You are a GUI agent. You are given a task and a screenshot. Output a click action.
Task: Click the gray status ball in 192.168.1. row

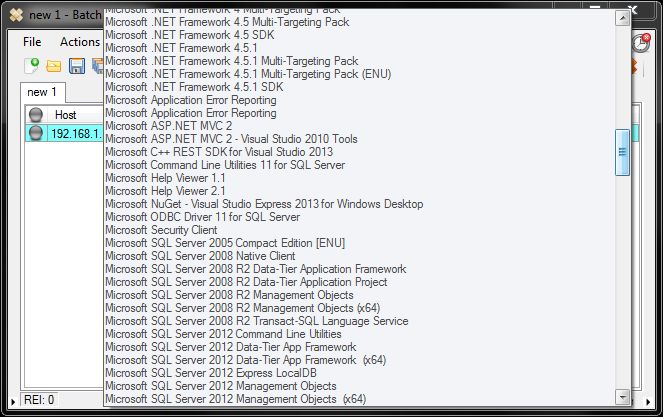36,133
